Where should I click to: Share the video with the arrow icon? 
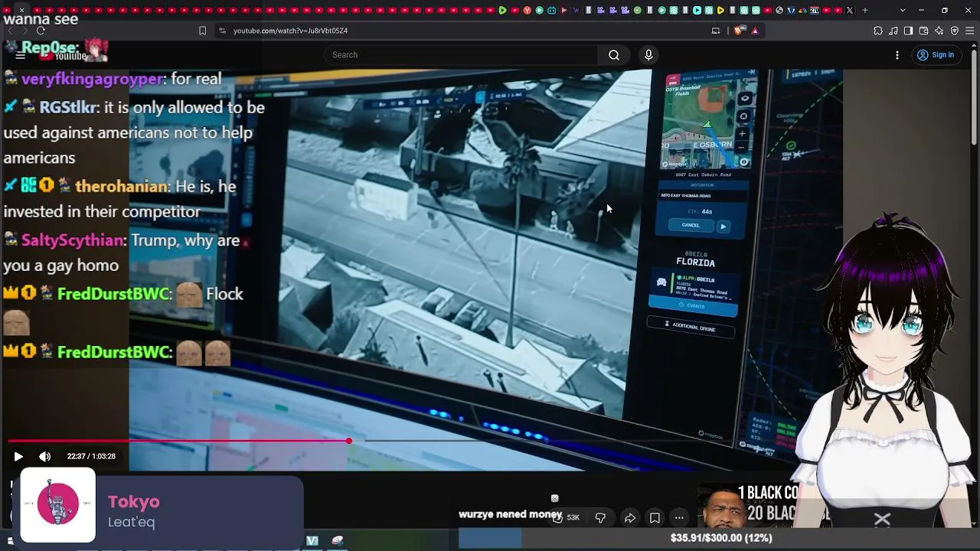tap(629, 518)
